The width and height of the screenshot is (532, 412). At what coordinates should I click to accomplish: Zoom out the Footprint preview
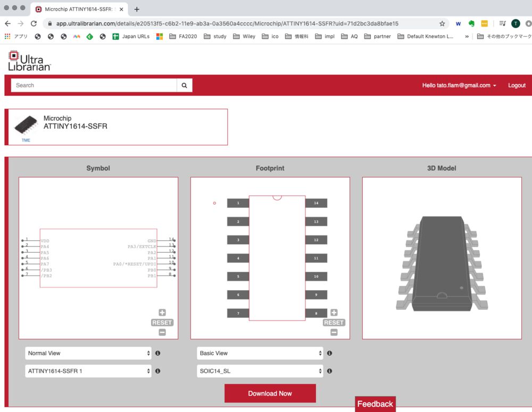click(334, 332)
